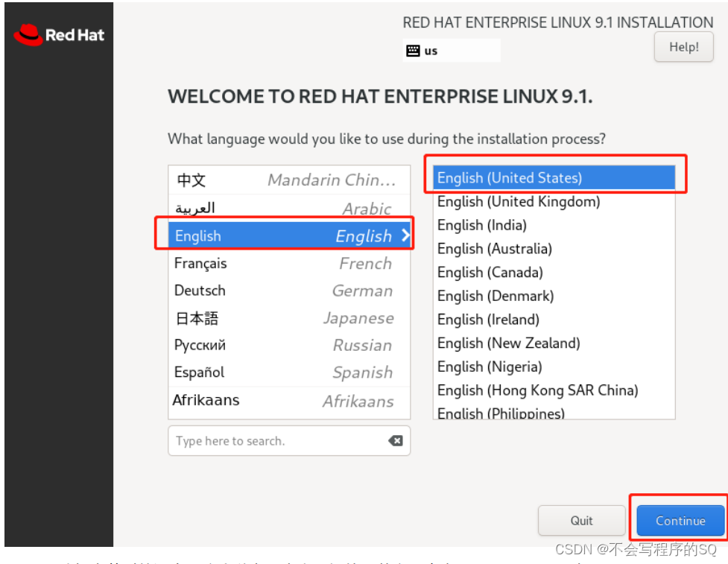Select Français French language

289,263
